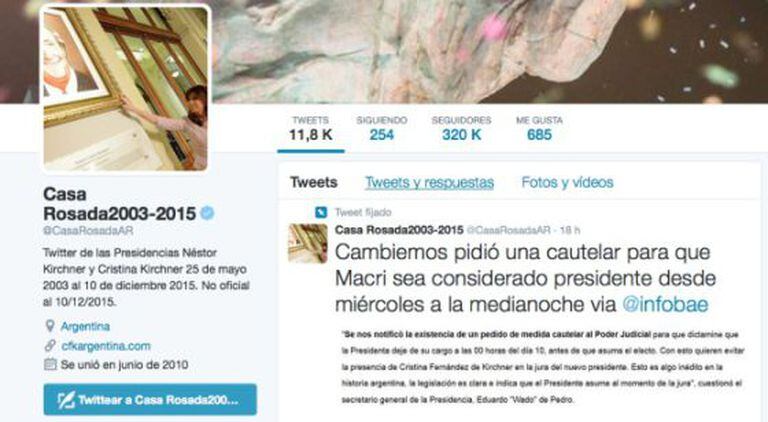This screenshot has height=422, width=768.
Task: Open the cfkargentina.com website link
Action: 106,346
